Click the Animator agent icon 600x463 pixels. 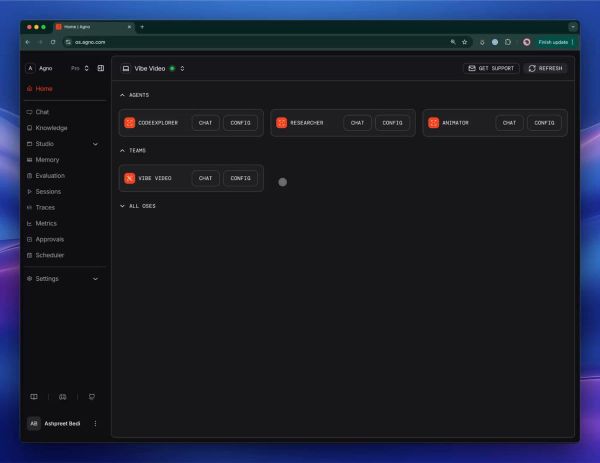click(x=434, y=123)
